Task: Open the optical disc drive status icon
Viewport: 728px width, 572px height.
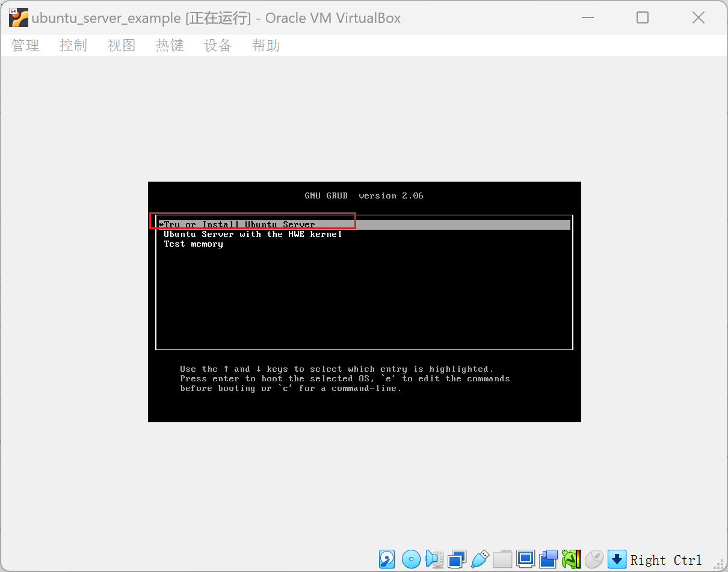Action: pos(411,559)
